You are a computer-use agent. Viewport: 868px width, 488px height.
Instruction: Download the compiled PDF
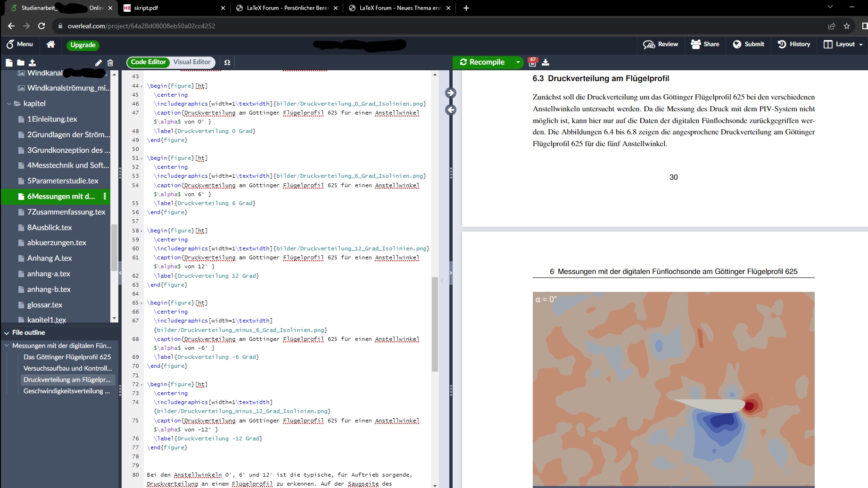point(546,62)
